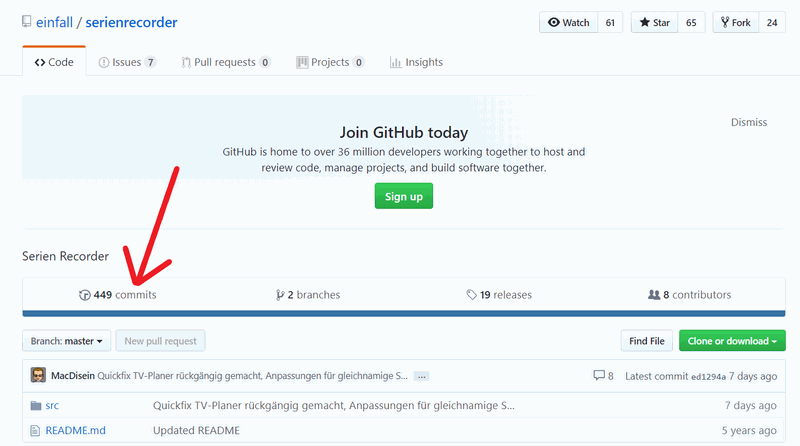Viewport: 800px width, 446px height.
Task: Switch to the Code tab
Action: point(54,62)
